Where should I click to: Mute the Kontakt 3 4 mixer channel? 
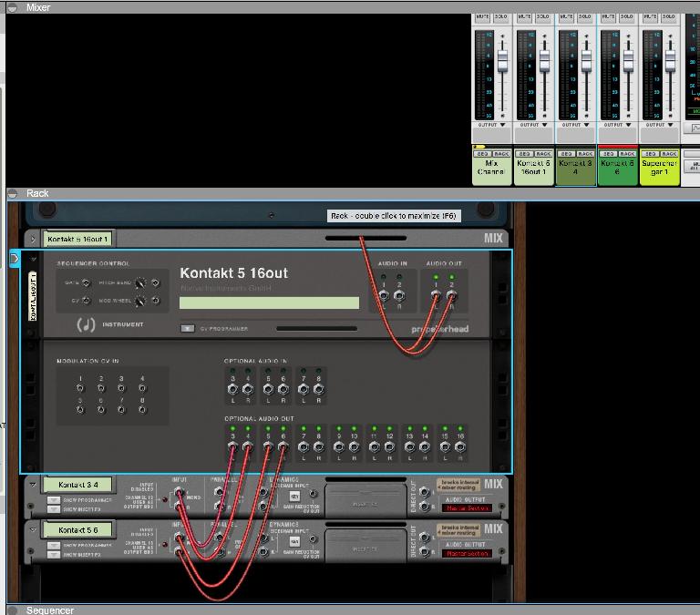pos(566,17)
